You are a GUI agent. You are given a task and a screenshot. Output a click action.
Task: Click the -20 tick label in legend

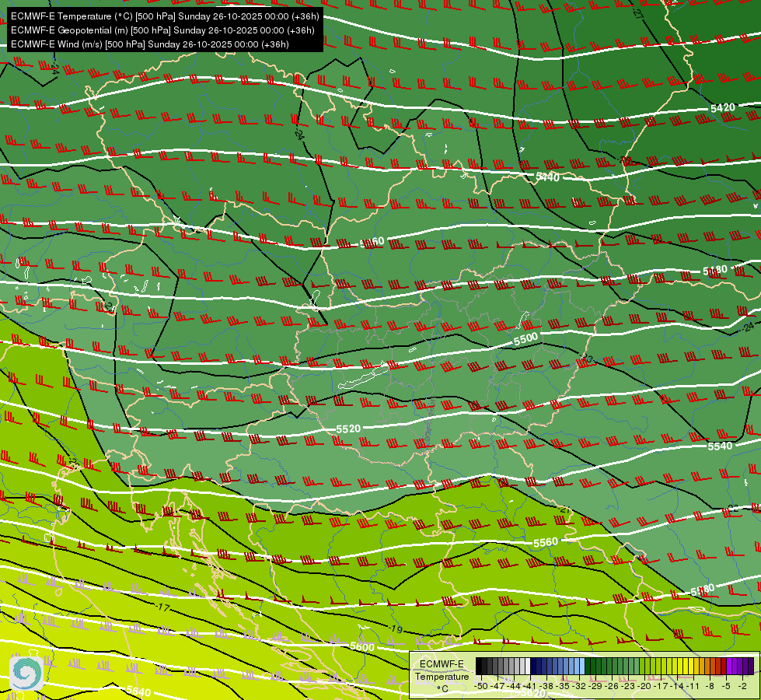645,686
